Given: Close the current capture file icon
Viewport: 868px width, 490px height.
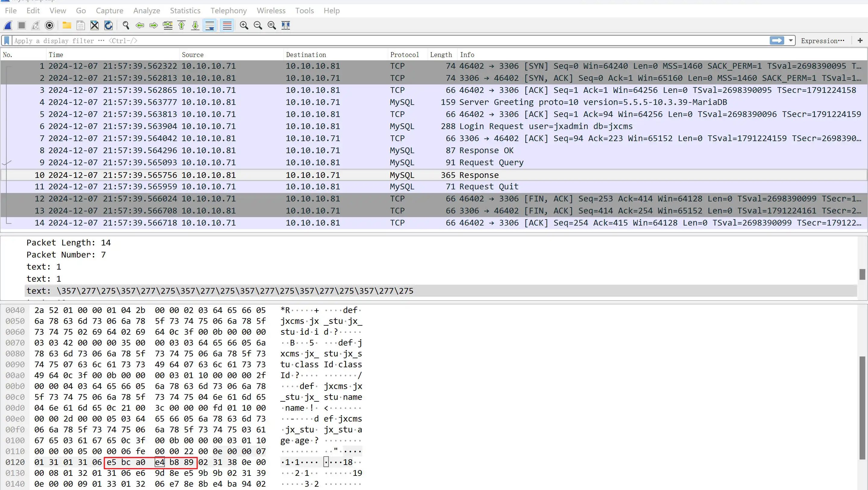Looking at the screenshot, I should [94, 25].
